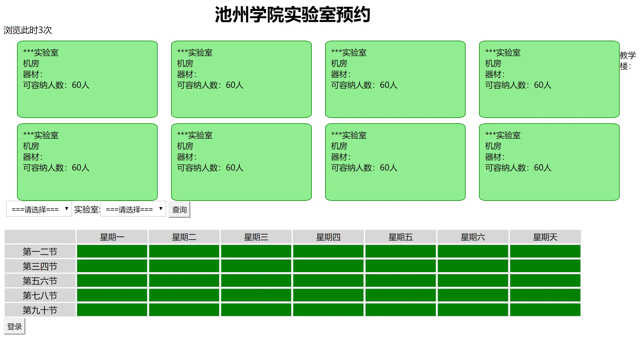This screenshot has width=644, height=355.
Task: Pick the second lab card in bottom row
Action: point(241,162)
